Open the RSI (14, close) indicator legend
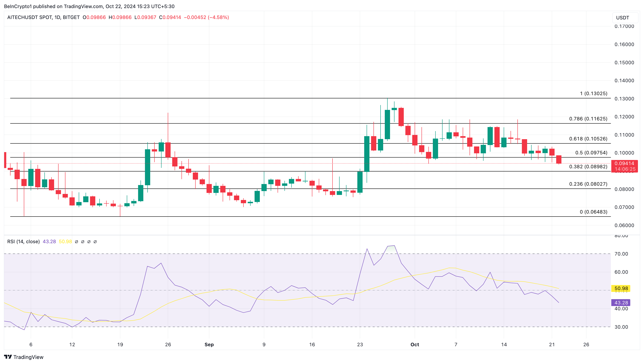Image resolution: width=644 pixels, height=364 pixels. tap(23, 241)
